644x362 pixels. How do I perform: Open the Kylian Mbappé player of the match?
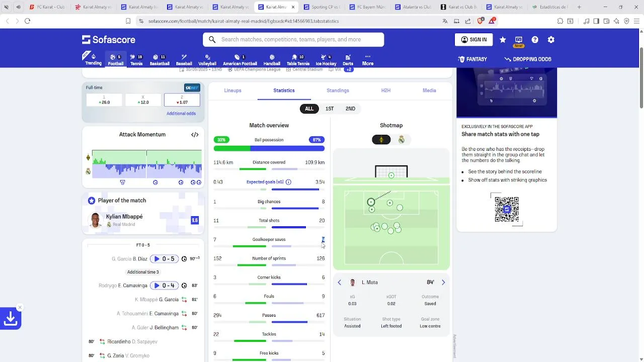pos(143,220)
